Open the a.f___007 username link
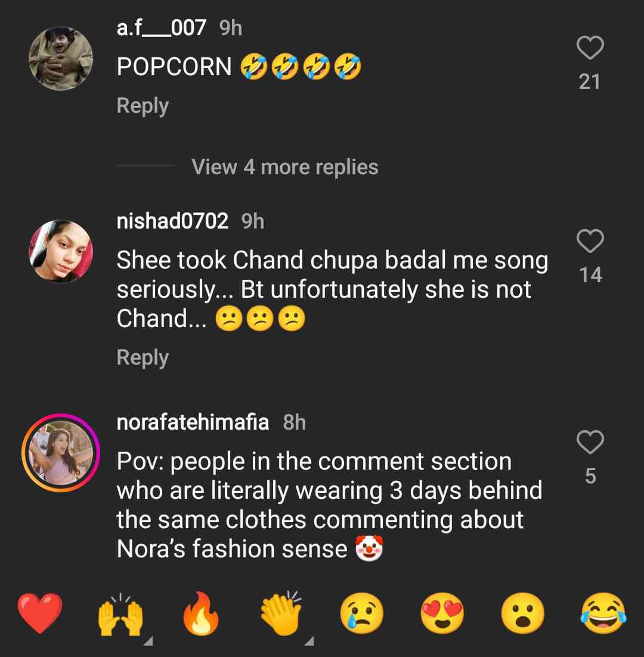This screenshot has height=657, width=644. click(x=162, y=27)
